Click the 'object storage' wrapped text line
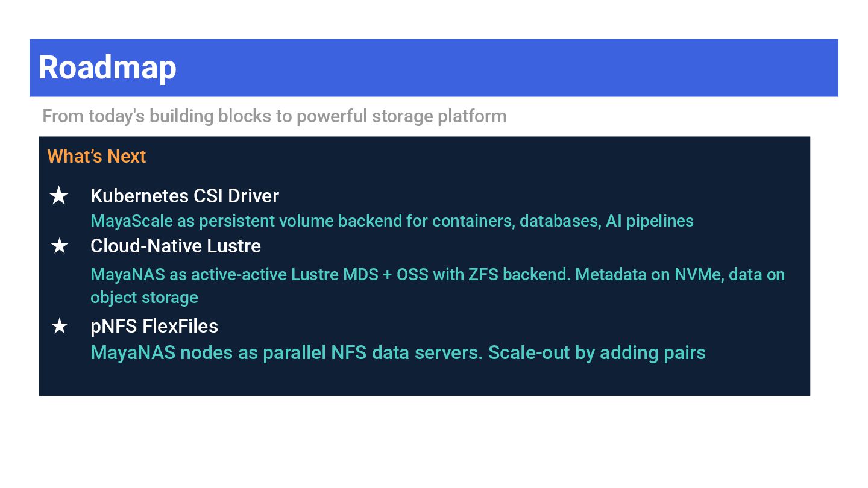 [144, 297]
